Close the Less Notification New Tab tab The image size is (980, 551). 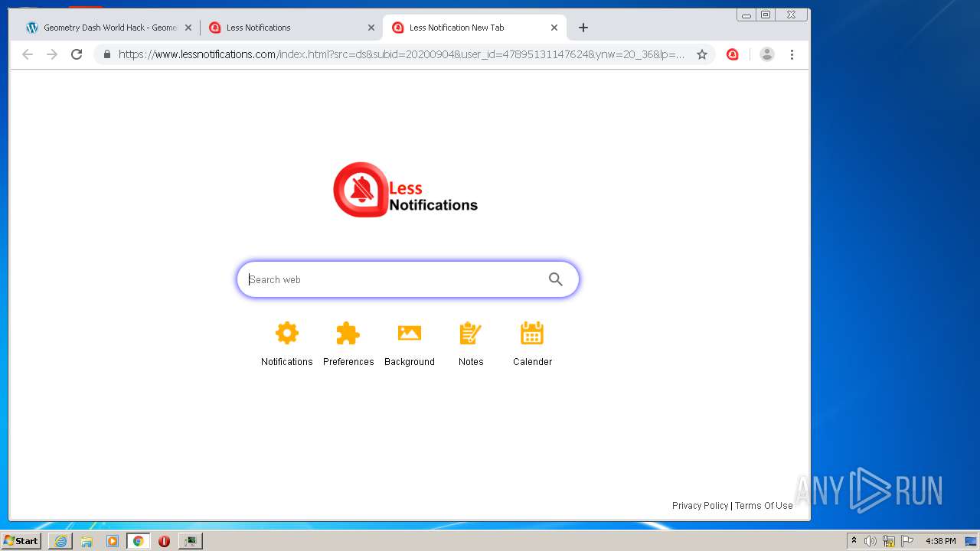point(554,28)
